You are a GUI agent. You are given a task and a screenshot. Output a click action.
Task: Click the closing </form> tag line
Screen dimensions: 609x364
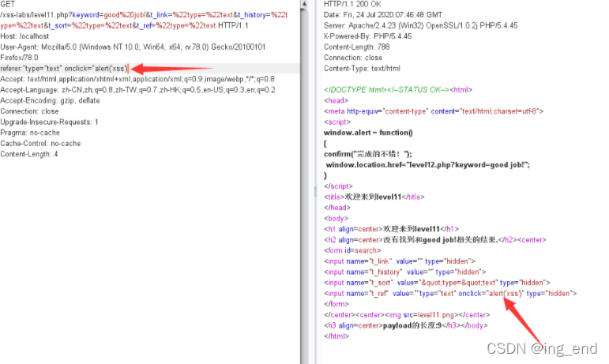click(x=336, y=304)
